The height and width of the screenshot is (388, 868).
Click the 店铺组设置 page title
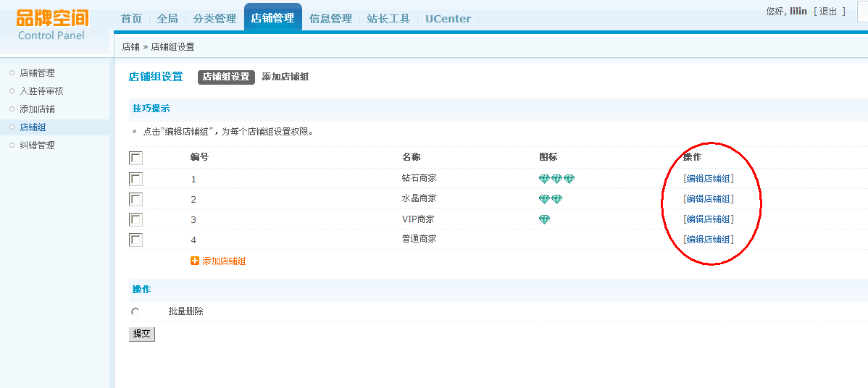(x=156, y=77)
